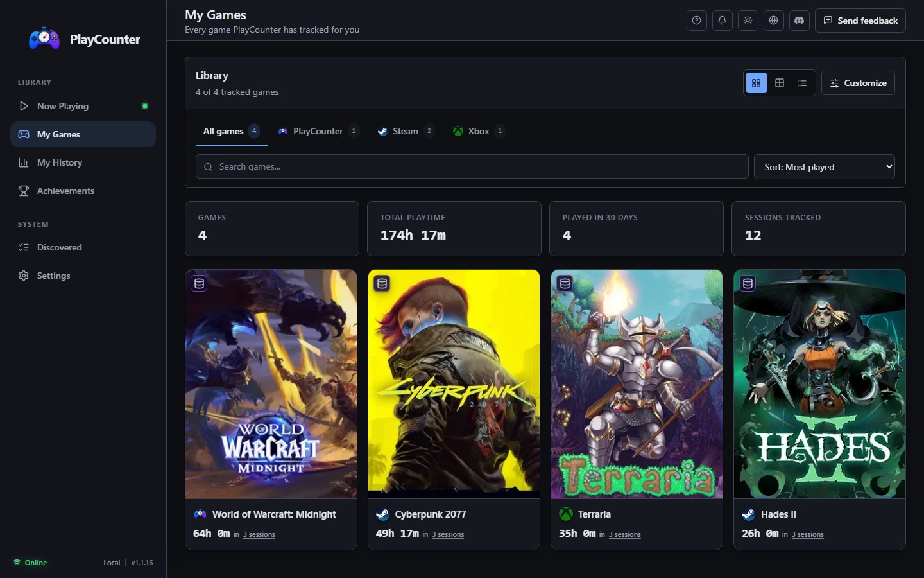Switch to compact grid view
This screenshot has height=578, width=924.
(780, 83)
